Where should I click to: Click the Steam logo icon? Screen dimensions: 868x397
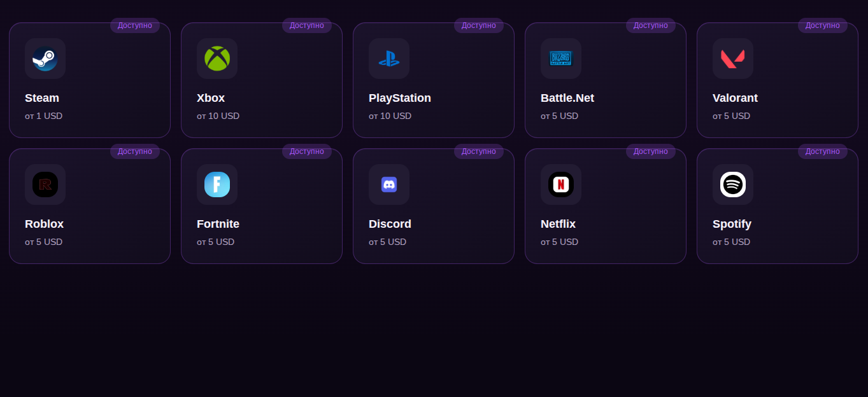45,59
